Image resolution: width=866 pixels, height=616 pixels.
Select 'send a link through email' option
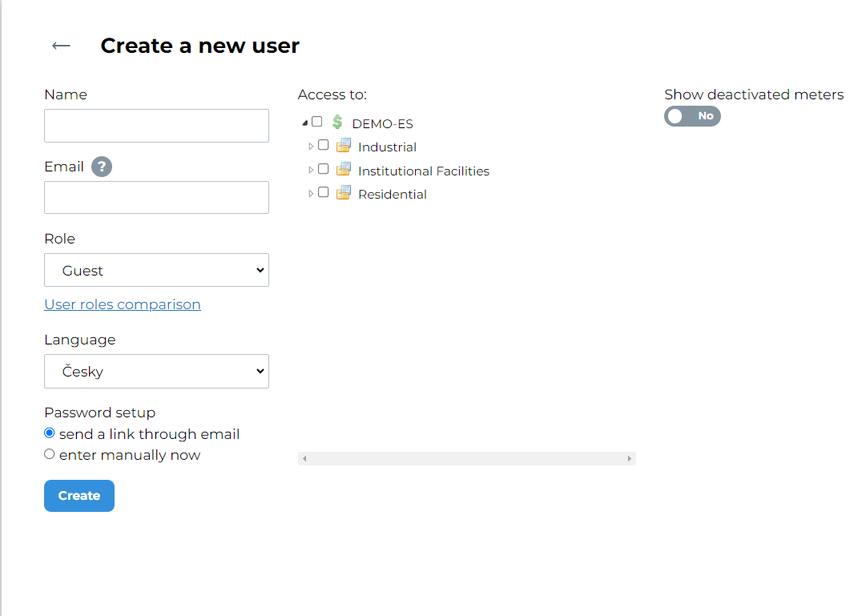[x=50, y=433]
